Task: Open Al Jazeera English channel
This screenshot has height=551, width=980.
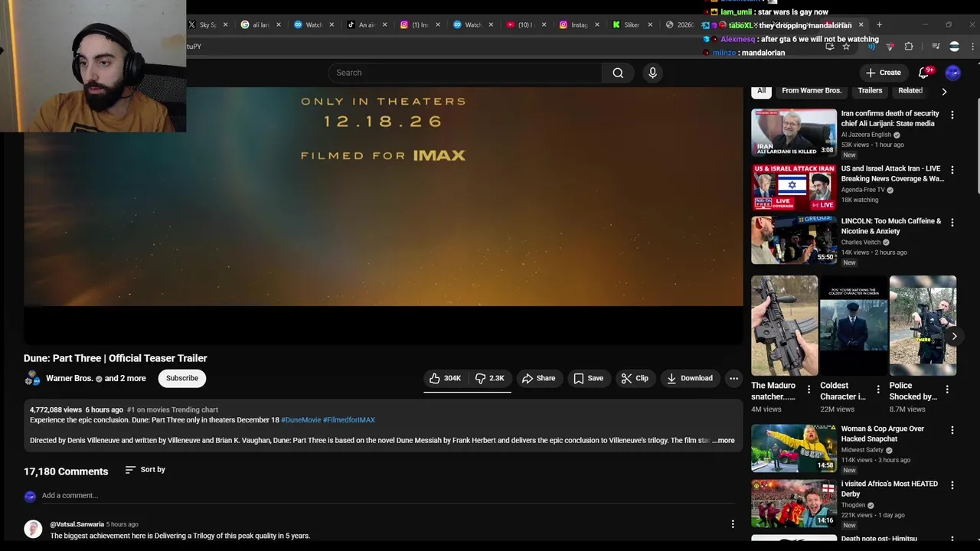Action: (867, 135)
